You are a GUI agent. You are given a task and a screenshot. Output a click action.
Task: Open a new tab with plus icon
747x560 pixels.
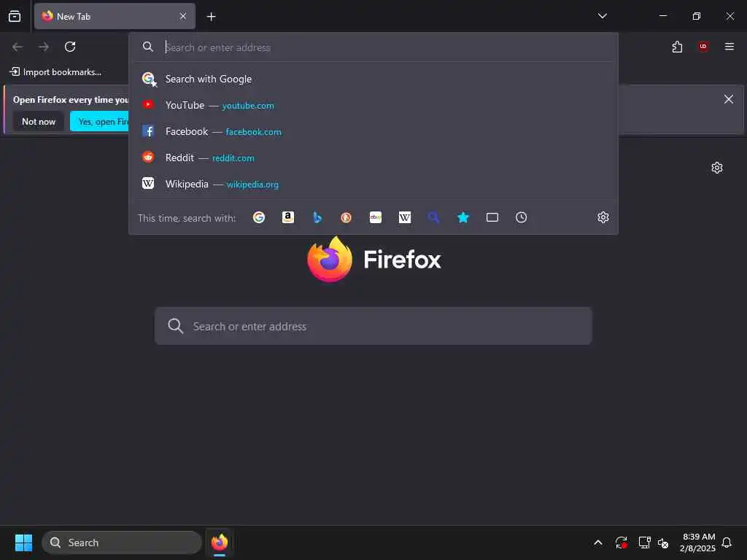point(211,17)
